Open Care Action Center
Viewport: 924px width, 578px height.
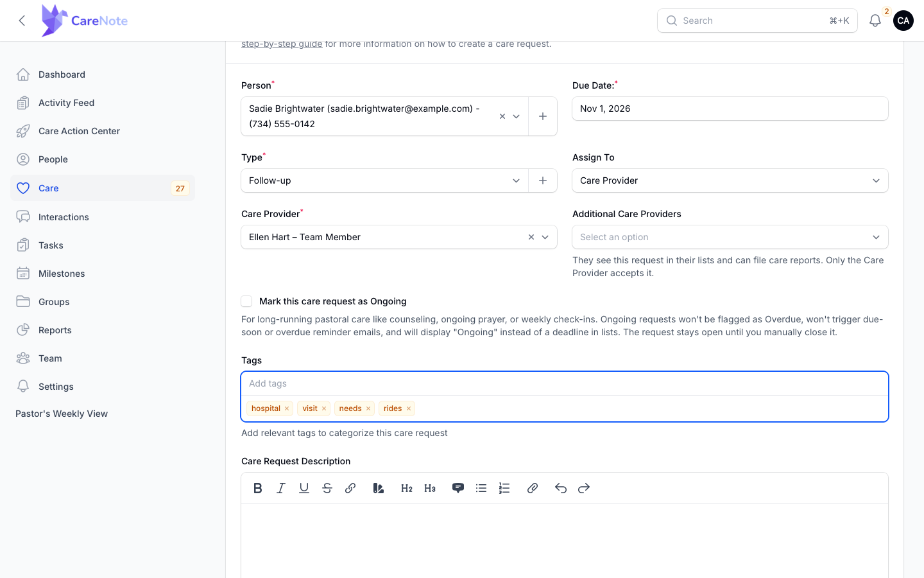click(x=103, y=131)
